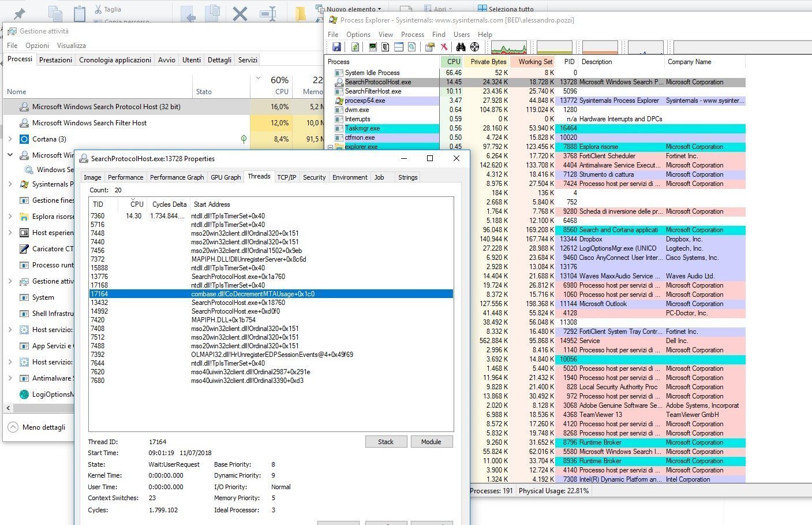Screen dimensions: 812x525
Task: Click the crosshair Find Window's Process icon
Action: [474, 47]
